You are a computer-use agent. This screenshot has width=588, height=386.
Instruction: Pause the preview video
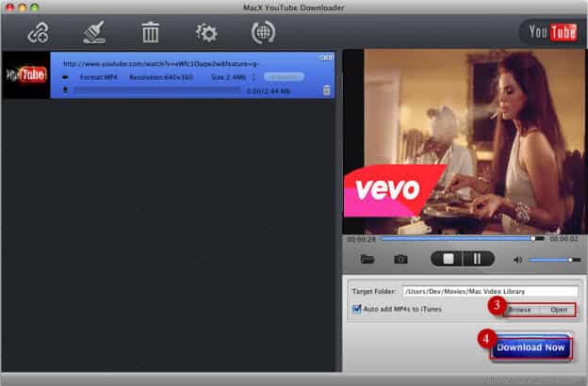(x=478, y=259)
